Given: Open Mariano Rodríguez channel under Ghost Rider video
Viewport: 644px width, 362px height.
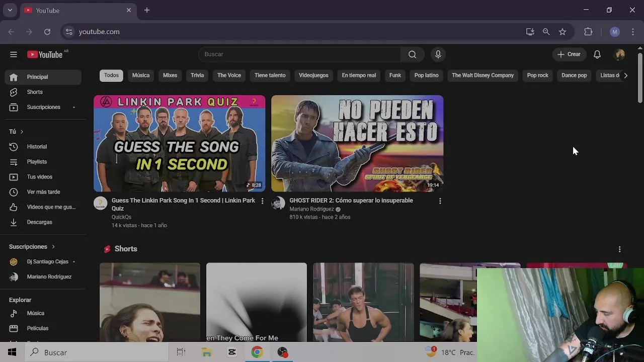Looking at the screenshot, I should click(x=311, y=209).
